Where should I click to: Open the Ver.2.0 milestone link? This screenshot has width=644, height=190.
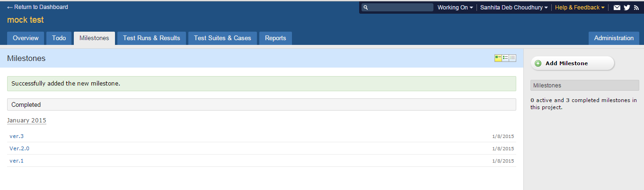[19, 148]
